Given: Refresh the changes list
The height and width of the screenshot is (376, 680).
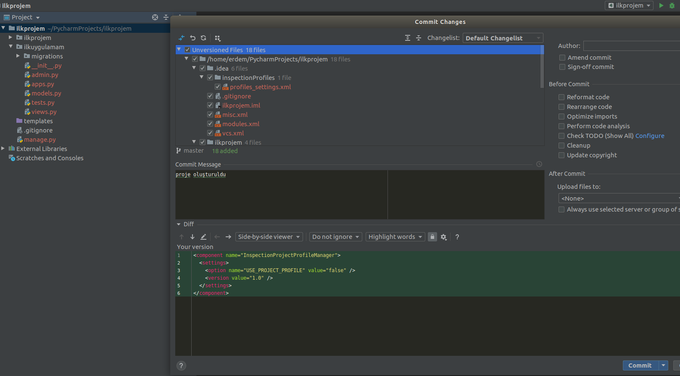Looking at the screenshot, I should (x=203, y=38).
